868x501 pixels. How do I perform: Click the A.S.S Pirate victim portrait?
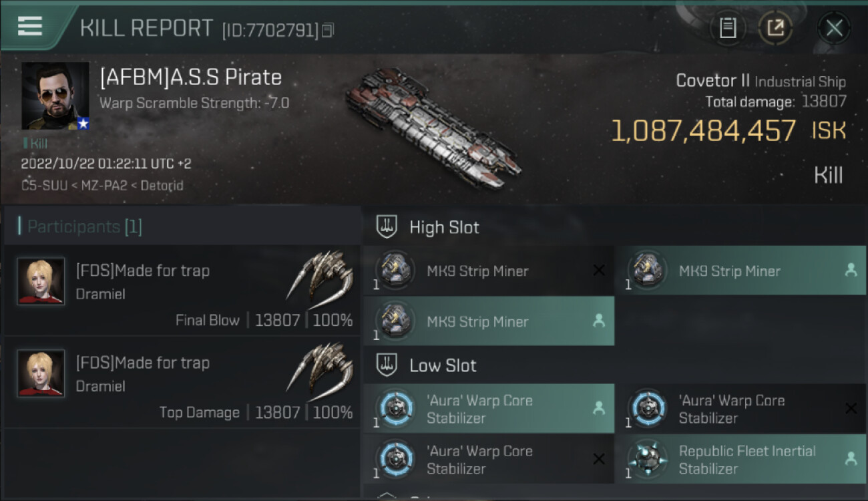click(55, 96)
